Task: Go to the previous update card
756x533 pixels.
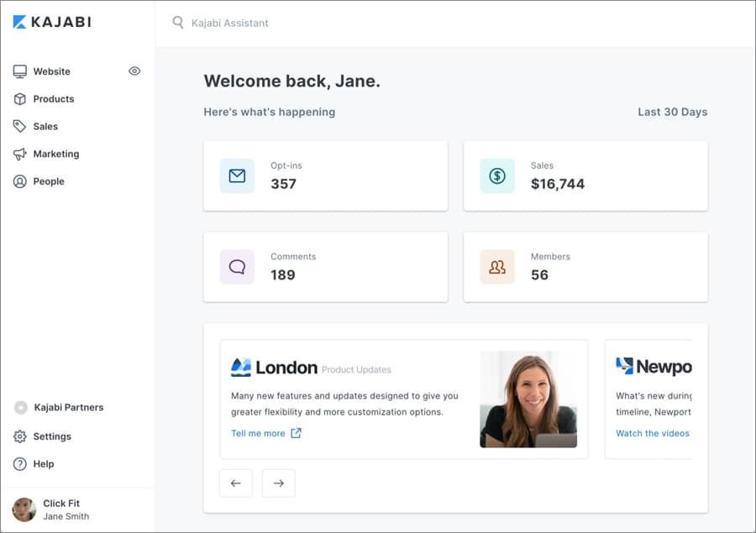Action: (x=236, y=483)
